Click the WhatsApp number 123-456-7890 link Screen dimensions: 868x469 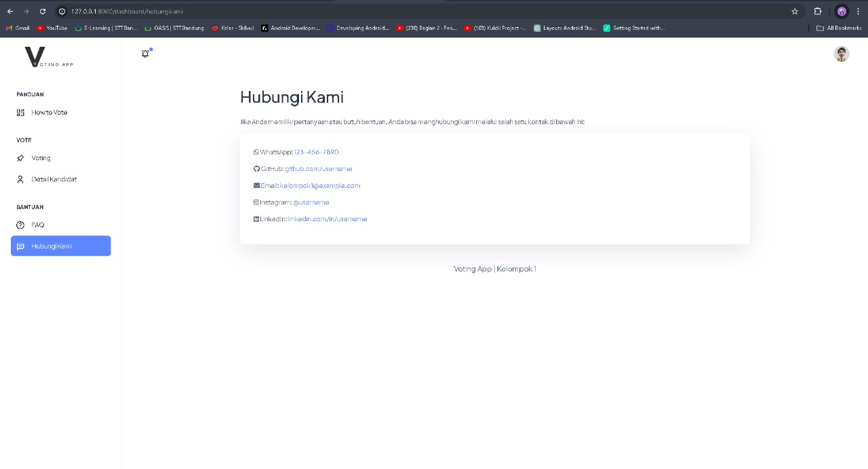pyautogui.click(x=316, y=152)
